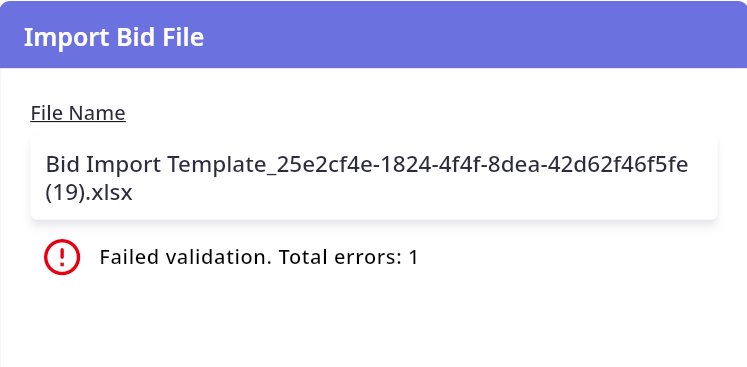Click the 'Failed validation. Total errors: 1' message
The image size is (747, 367).
[259, 257]
